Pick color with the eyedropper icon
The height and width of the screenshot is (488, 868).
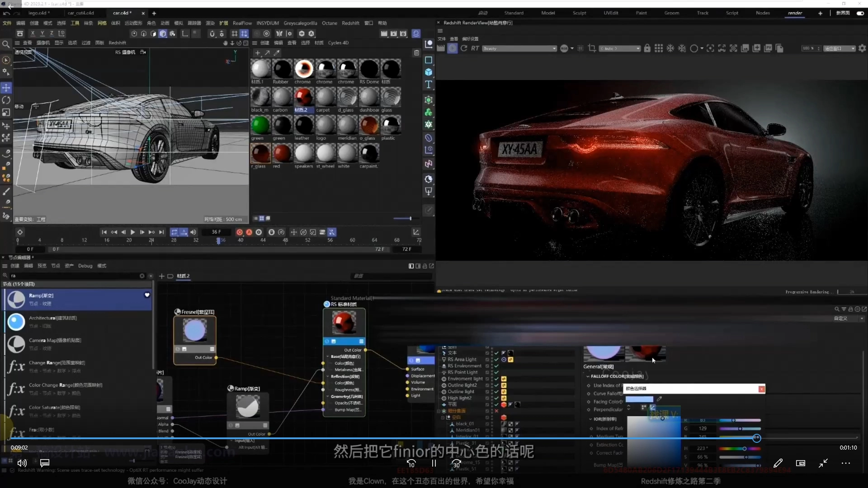pyautogui.click(x=659, y=399)
